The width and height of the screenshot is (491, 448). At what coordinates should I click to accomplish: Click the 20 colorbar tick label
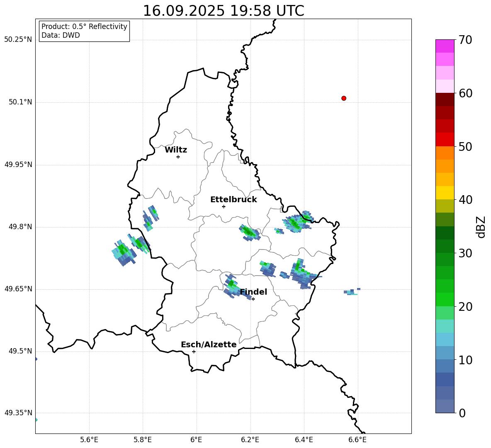(465, 307)
